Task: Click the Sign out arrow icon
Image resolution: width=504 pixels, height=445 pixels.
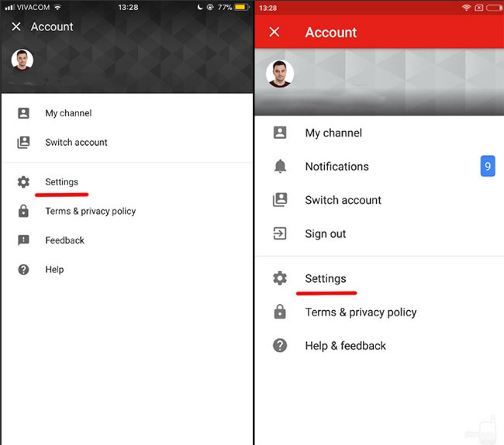Action: pos(280,233)
